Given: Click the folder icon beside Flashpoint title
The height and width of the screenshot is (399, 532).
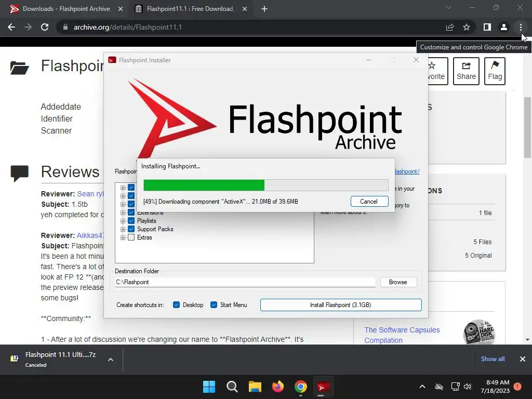Looking at the screenshot, I should point(19,68).
